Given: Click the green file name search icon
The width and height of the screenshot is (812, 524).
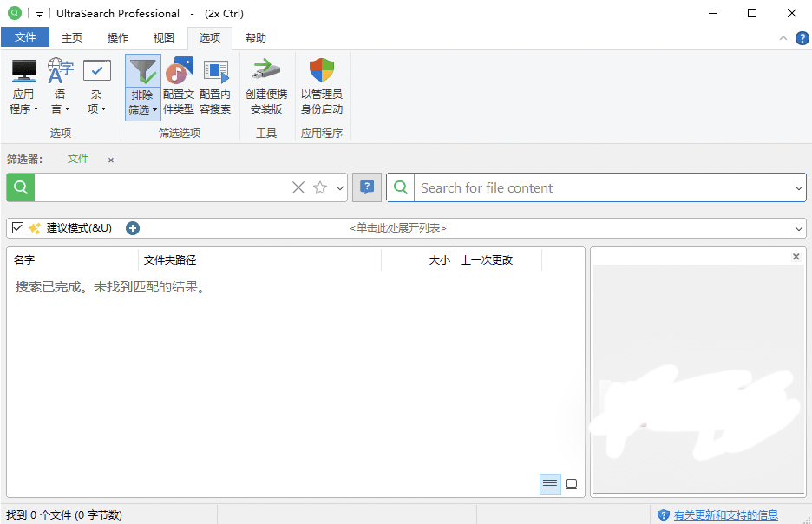Looking at the screenshot, I should 21,187.
